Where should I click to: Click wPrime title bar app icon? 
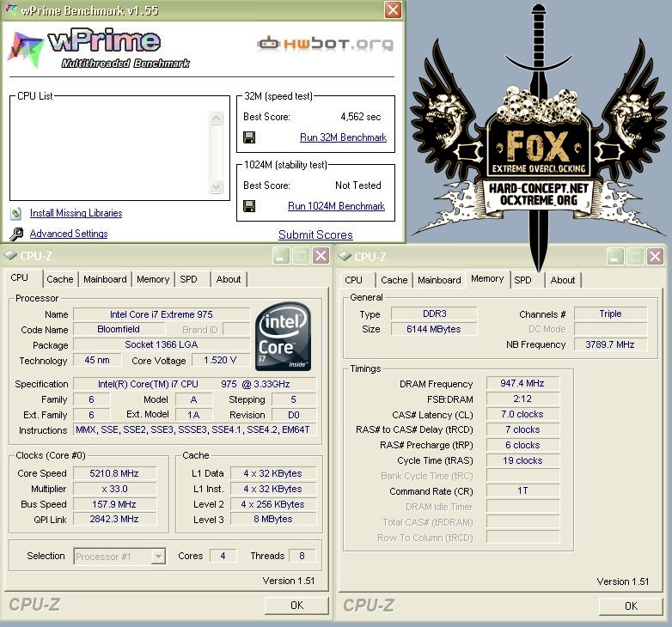pyautogui.click(x=10, y=9)
